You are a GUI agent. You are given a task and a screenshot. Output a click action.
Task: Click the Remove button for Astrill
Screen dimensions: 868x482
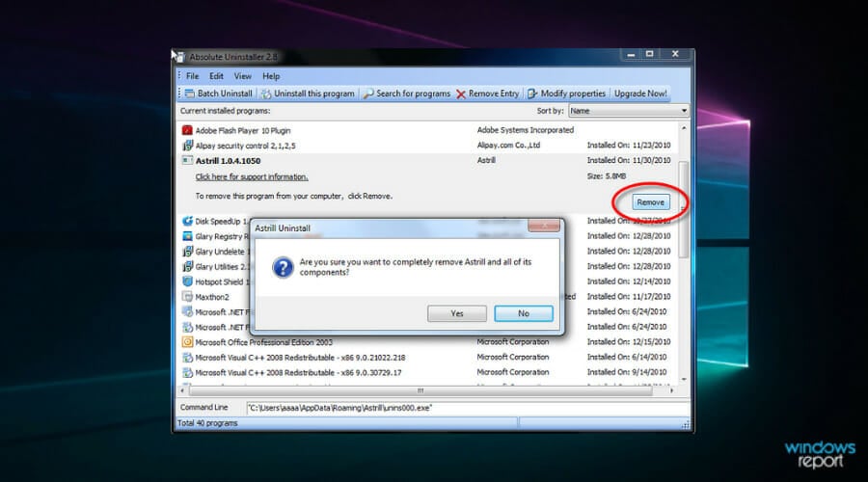pyautogui.click(x=650, y=202)
